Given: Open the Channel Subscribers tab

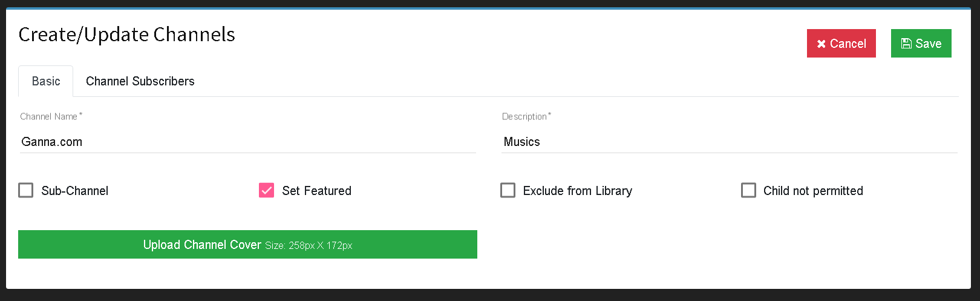Looking at the screenshot, I should click(140, 81).
